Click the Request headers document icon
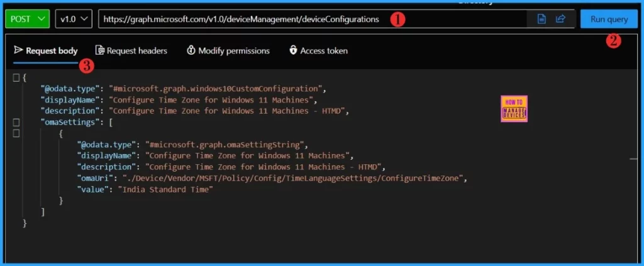644x266 pixels. point(100,50)
